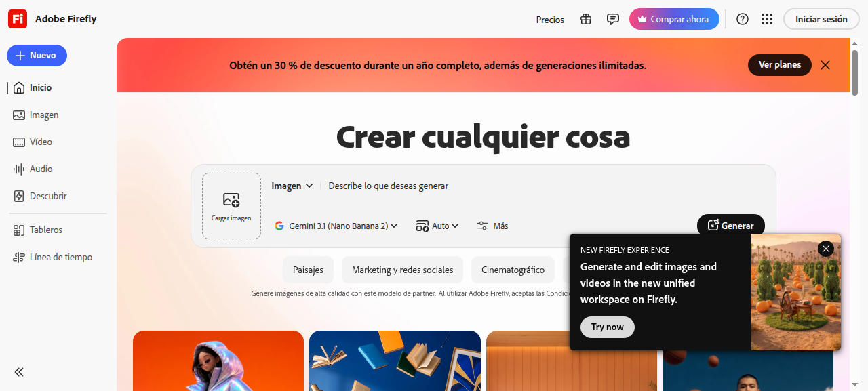Collapse the sidebar with double chevron icon
Image resolution: width=868 pixels, height=391 pixels.
click(x=19, y=371)
